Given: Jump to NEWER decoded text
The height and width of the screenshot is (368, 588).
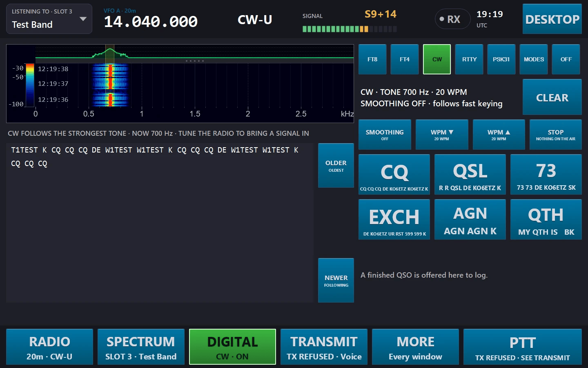Looking at the screenshot, I should [x=336, y=280].
